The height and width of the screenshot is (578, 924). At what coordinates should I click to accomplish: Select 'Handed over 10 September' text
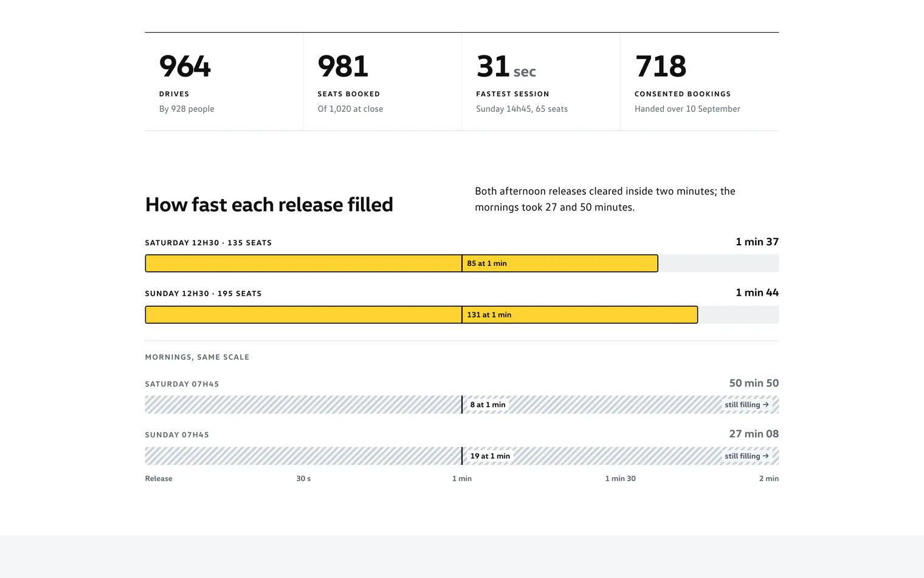click(x=688, y=109)
